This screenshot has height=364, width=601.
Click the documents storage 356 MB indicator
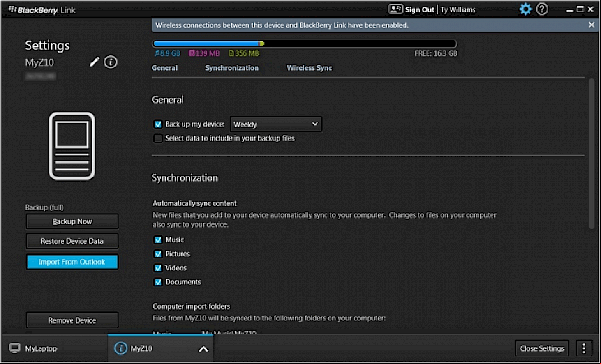tap(244, 53)
